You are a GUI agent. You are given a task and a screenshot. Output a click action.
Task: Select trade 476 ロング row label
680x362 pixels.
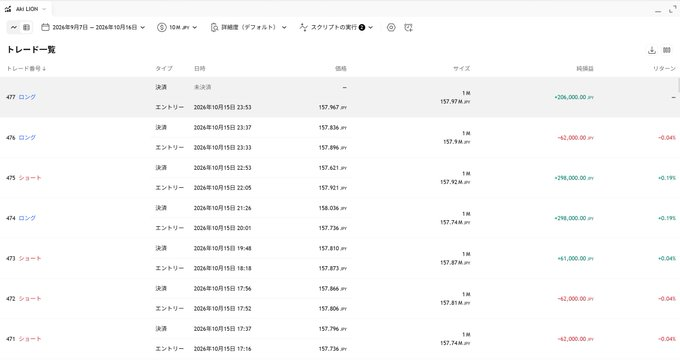tap(21, 137)
